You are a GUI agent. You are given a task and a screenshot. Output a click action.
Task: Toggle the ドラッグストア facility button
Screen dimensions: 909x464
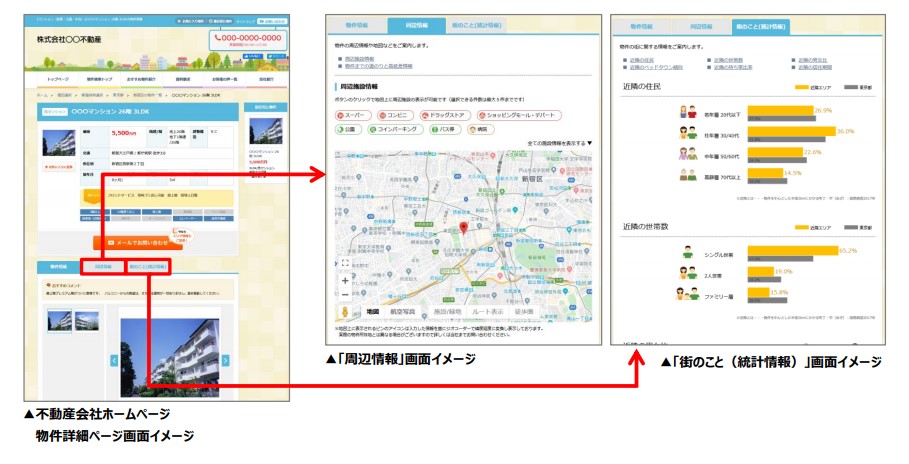[445, 115]
